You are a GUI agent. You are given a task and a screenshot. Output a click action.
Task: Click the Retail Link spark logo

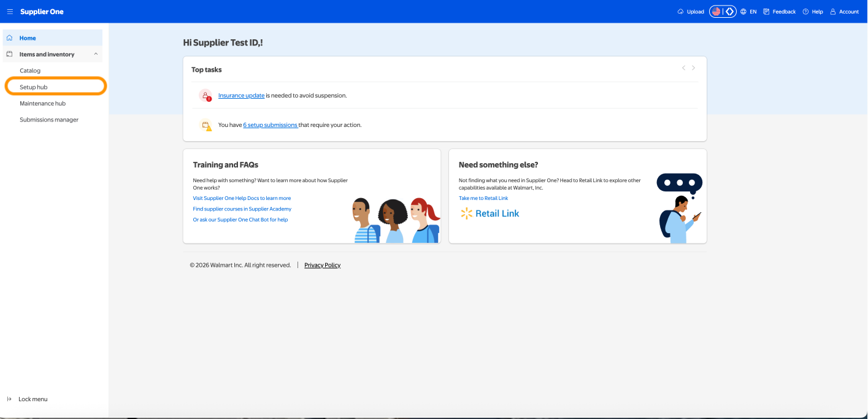coord(490,213)
